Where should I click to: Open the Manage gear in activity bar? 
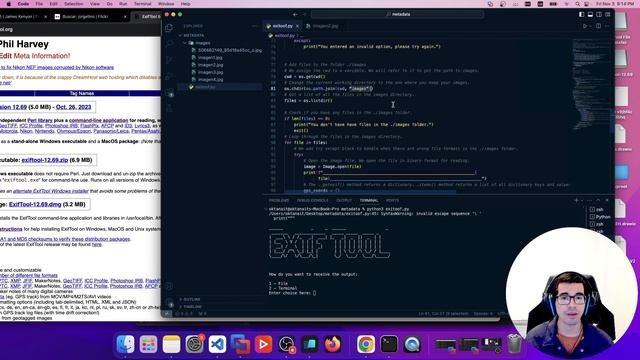[x=170, y=303]
